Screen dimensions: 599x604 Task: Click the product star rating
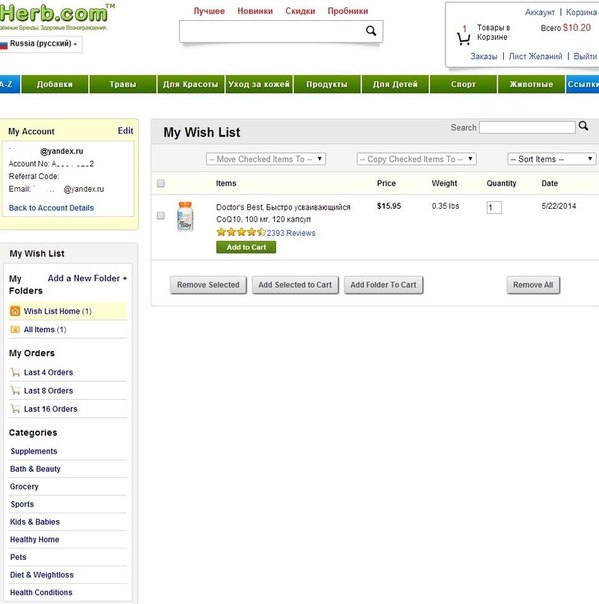[x=241, y=232]
